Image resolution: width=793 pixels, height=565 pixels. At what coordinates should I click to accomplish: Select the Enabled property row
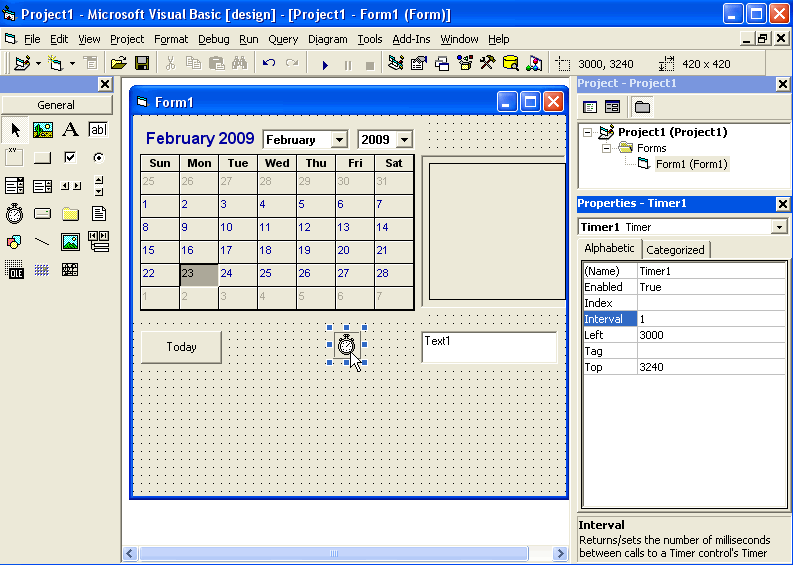click(x=684, y=287)
